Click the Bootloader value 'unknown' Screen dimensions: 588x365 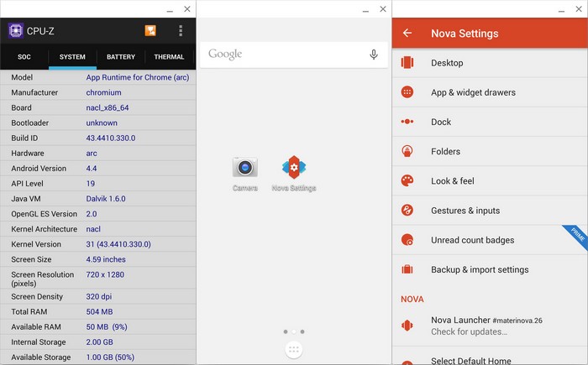[102, 123]
